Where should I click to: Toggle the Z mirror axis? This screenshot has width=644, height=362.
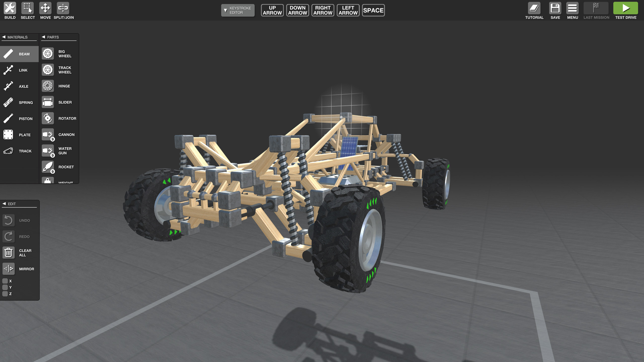click(5, 293)
